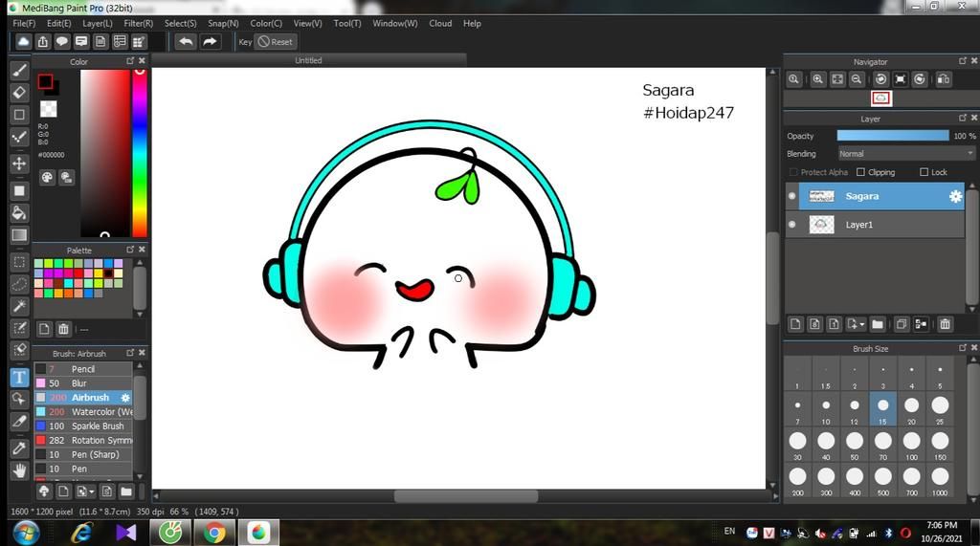Image resolution: width=980 pixels, height=546 pixels.
Task: Undock the Brush Size panel
Action: pos(963,347)
